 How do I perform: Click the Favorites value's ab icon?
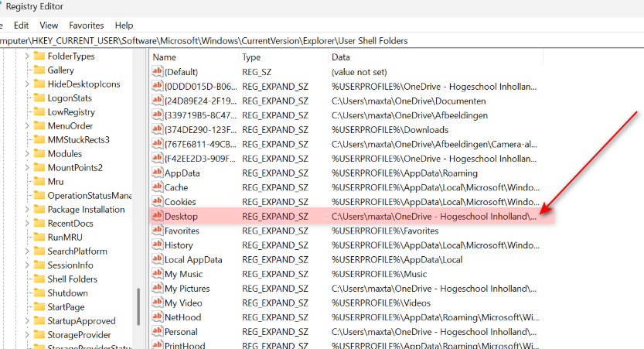click(157, 230)
